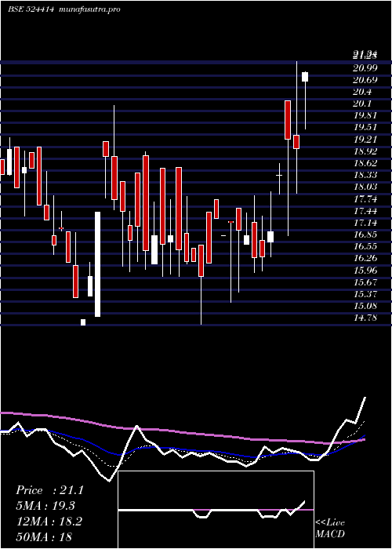Select the 20.99 price axis label
This screenshot has width=392, height=549.
(x=365, y=68)
